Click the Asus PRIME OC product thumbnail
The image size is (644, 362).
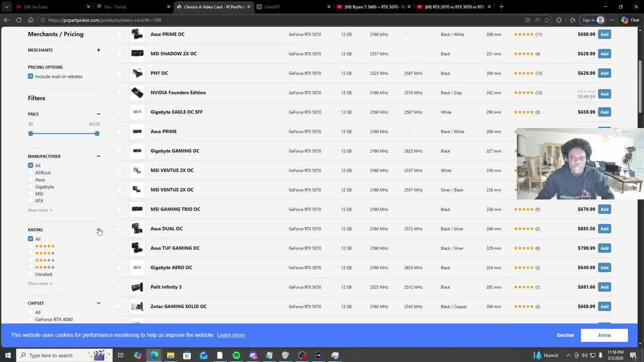pyautogui.click(x=137, y=34)
